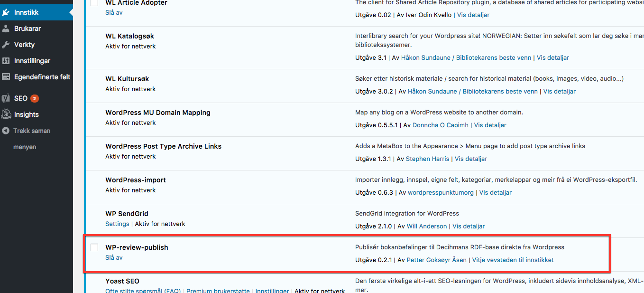The width and height of the screenshot is (644, 293).
Task: Click the WordPress-import plugin name
Action: click(136, 180)
